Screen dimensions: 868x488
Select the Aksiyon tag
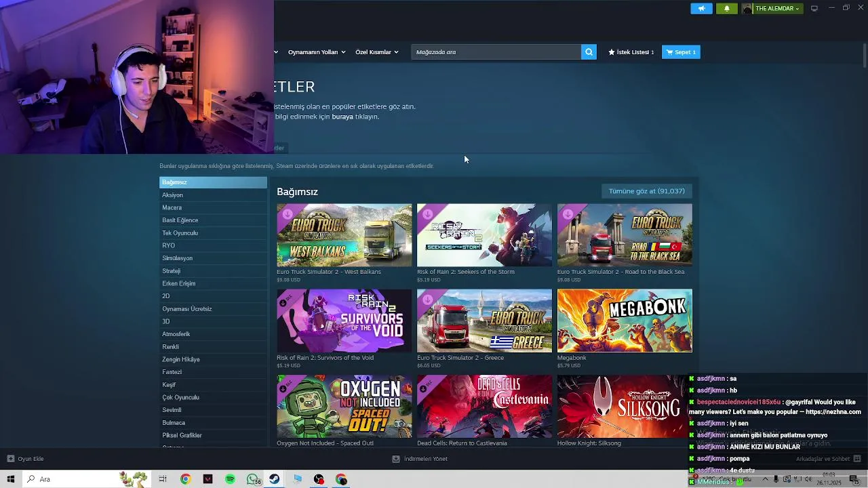point(213,195)
